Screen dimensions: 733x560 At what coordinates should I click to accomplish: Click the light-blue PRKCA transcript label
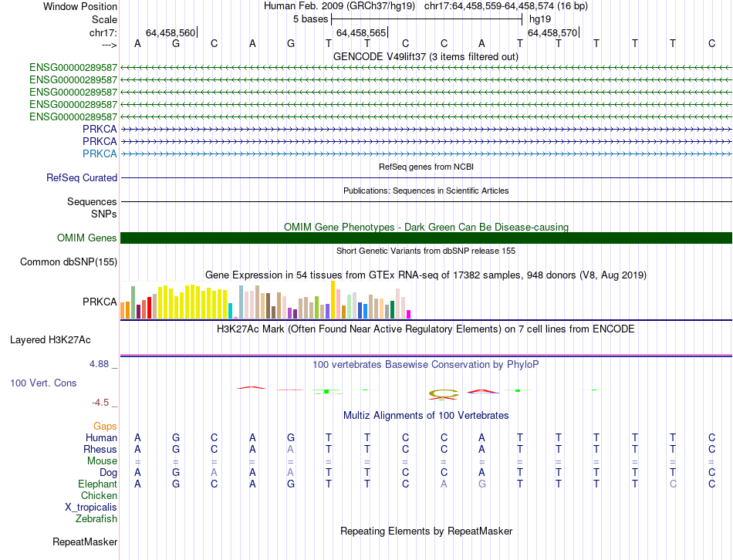pyautogui.click(x=100, y=153)
